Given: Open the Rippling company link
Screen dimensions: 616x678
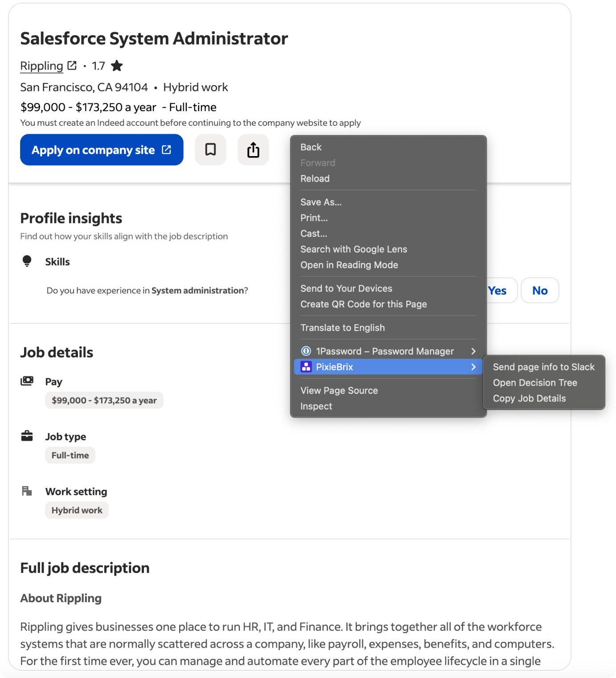Looking at the screenshot, I should pyautogui.click(x=42, y=66).
